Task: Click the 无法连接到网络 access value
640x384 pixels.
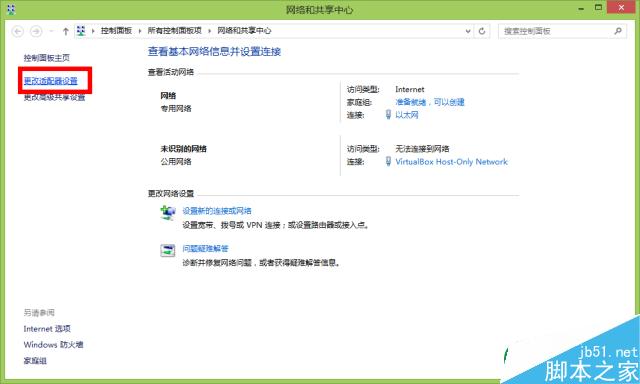Action: [x=422, y=149]
